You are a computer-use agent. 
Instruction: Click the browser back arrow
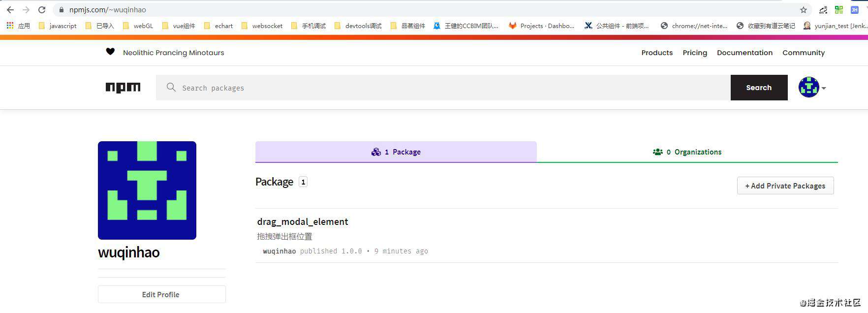10,10
